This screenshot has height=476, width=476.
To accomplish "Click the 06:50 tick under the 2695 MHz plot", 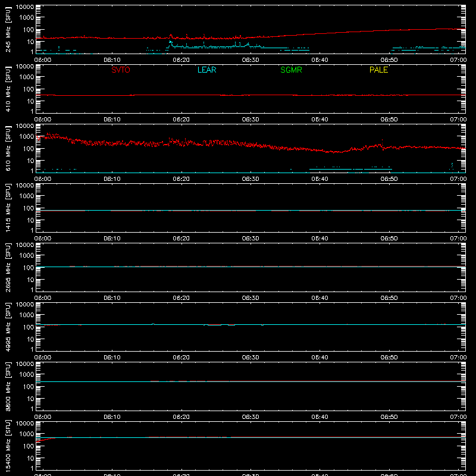I will coord(389,298).
